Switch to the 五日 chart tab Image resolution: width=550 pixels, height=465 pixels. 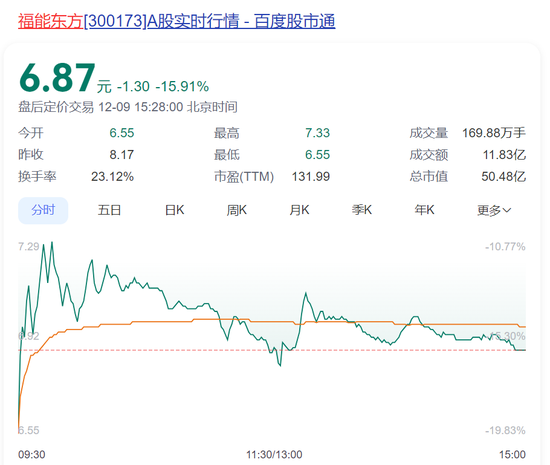pos(109,210)
